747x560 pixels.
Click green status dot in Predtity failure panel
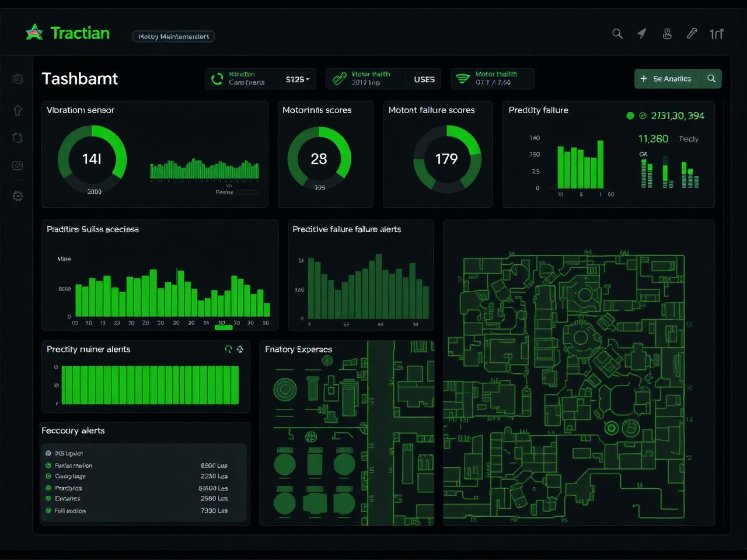pos(630,116)
